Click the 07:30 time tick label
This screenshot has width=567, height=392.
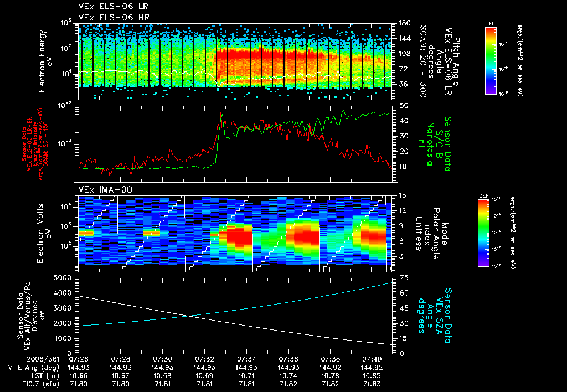coord(162,359)
